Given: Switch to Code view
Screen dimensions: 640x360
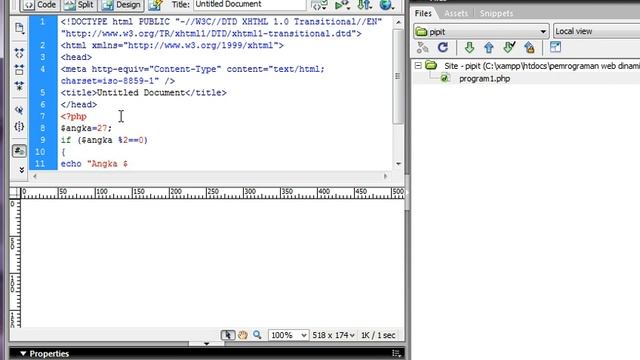Looking at the screenshot, I should (40, 5).
